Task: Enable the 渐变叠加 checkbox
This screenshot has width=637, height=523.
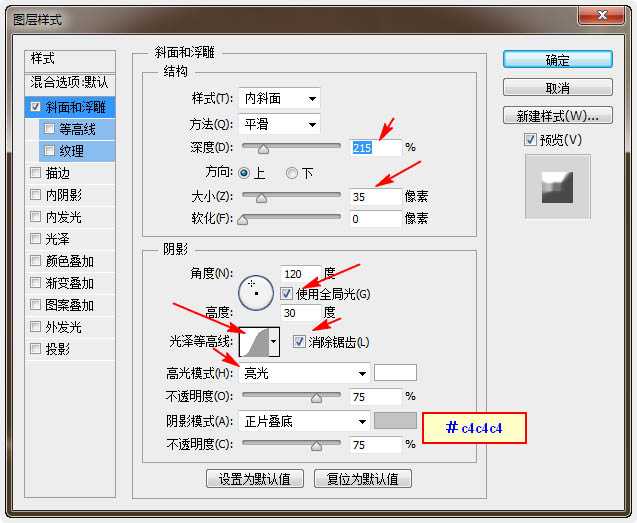Action: click(x=35, y=282)
